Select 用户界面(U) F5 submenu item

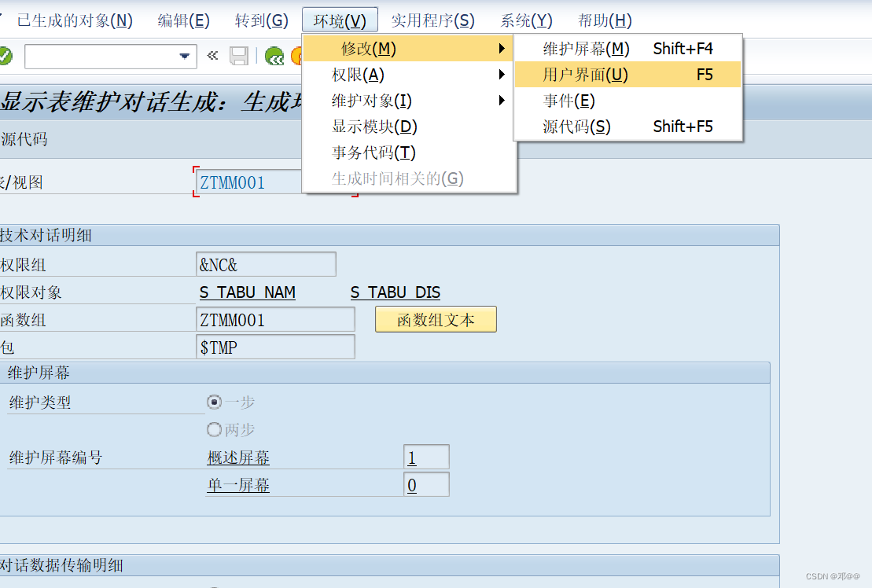[628, 75]
